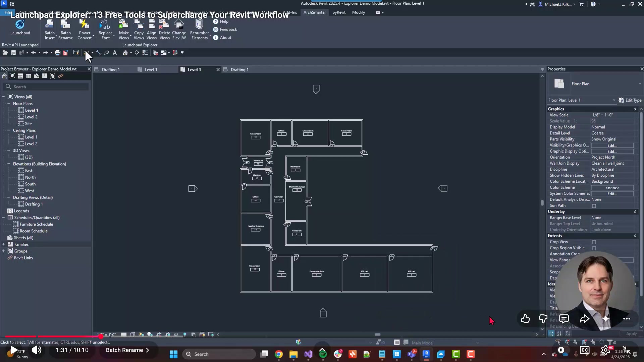Switch to the ArchSmarter ribbon tab
Image resolution: width=644 pixels, height=362 pixels.
click(315, 12)
